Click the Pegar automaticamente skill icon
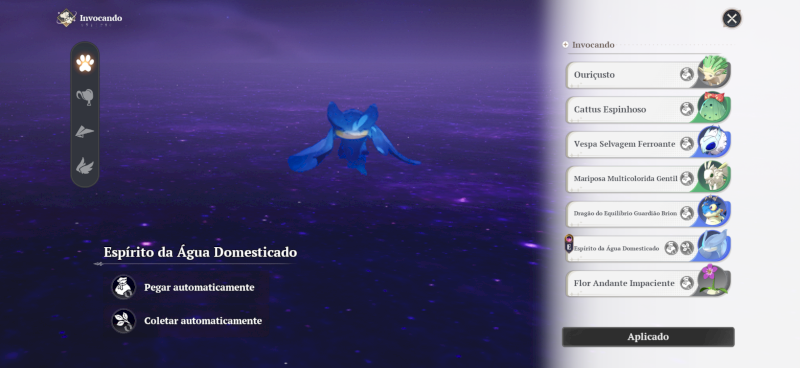 [x=123, y=287]
